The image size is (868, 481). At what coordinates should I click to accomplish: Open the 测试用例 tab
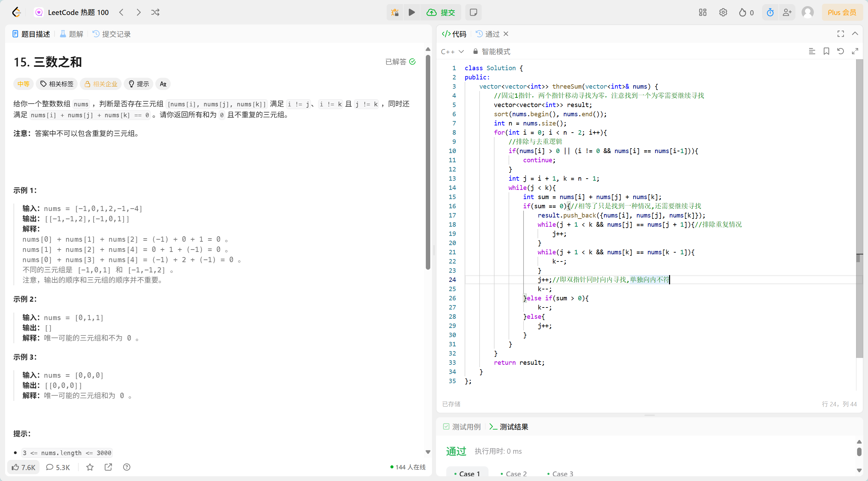(x=462, y=427)
